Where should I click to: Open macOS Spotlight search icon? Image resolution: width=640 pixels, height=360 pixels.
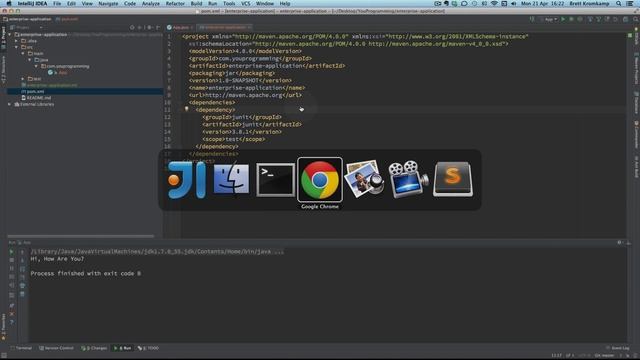point(619,3)
